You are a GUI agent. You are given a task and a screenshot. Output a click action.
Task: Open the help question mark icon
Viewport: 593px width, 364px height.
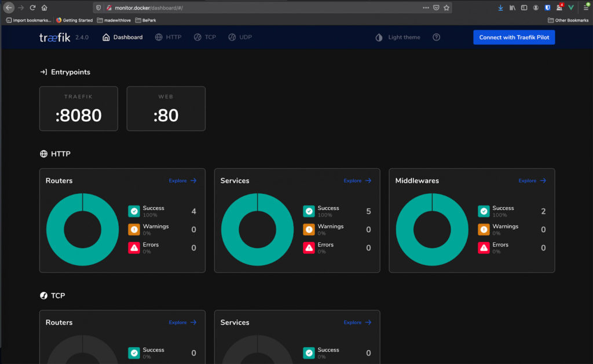pos(437,37)
